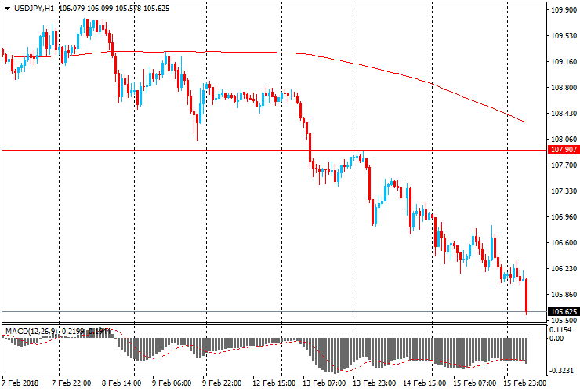This screenshot has width=580, height=392.
Task: Select the 105.860 price scale value
Action: tap(564, 295)
